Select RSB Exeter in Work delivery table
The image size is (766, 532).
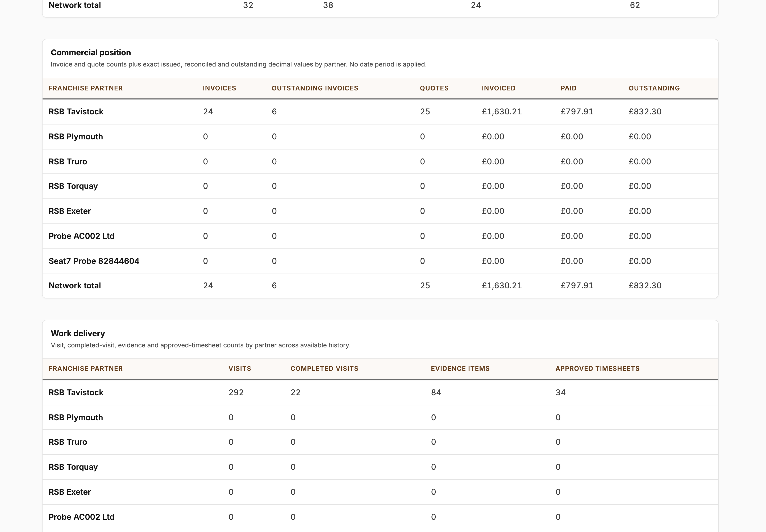(x=70, y=492)
